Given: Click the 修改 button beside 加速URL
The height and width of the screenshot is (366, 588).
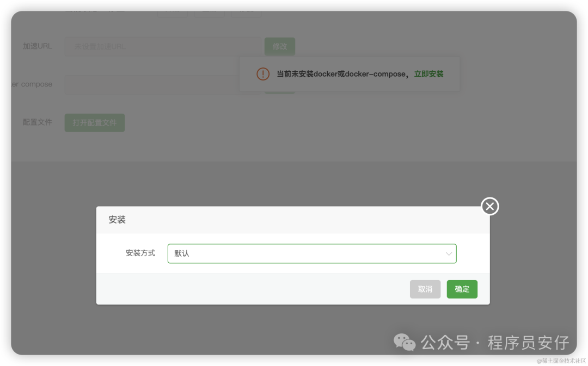Looking at the screenshot, I should 280,46.
